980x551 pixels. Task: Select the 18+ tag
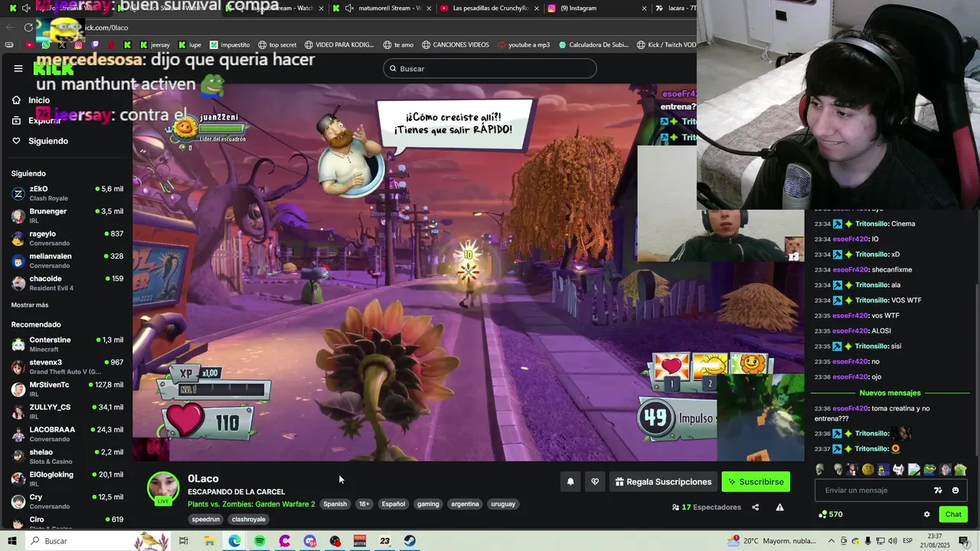click(364, 504)
